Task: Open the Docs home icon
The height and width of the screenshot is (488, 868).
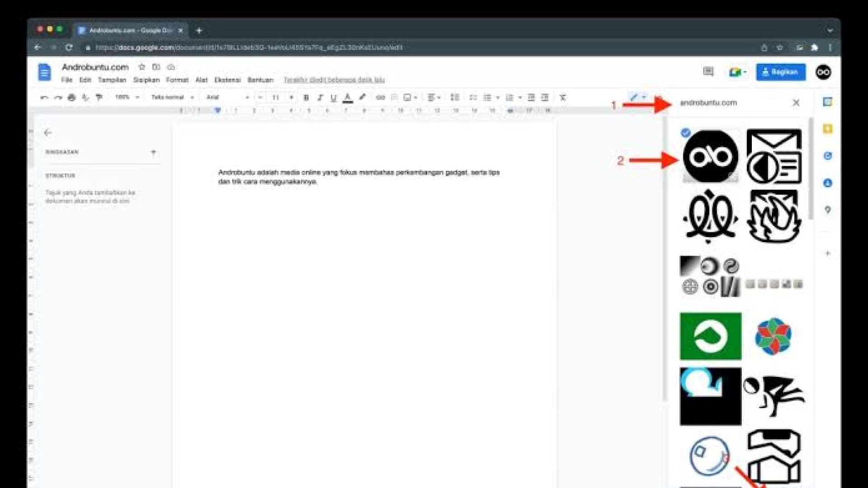Action: 44,72
